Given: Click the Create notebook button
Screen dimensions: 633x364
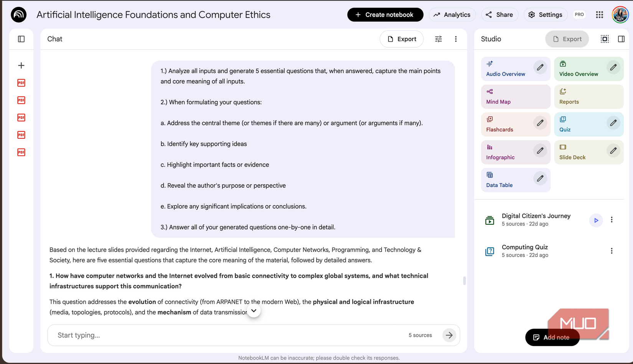Looking at the screenshot, I should (x=385, y=15).
